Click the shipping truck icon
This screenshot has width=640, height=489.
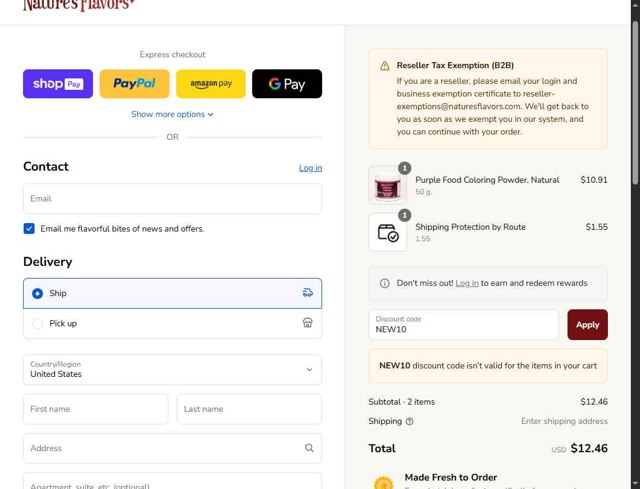[x=308, y=293]
